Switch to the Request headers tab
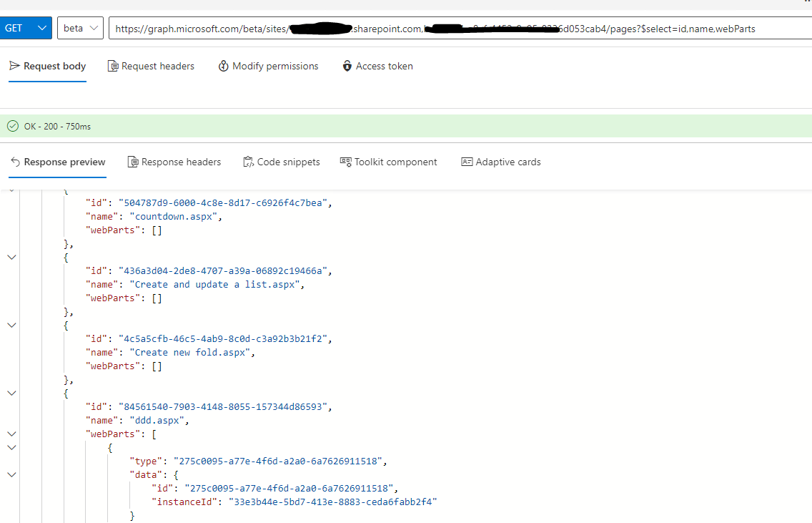 [151, 65]
